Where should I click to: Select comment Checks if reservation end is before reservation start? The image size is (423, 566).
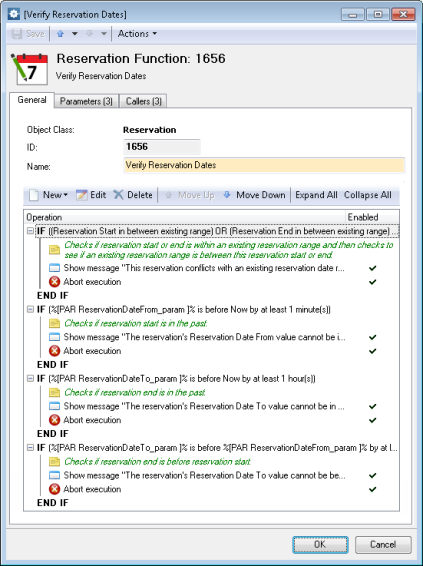tap(157, 461)
